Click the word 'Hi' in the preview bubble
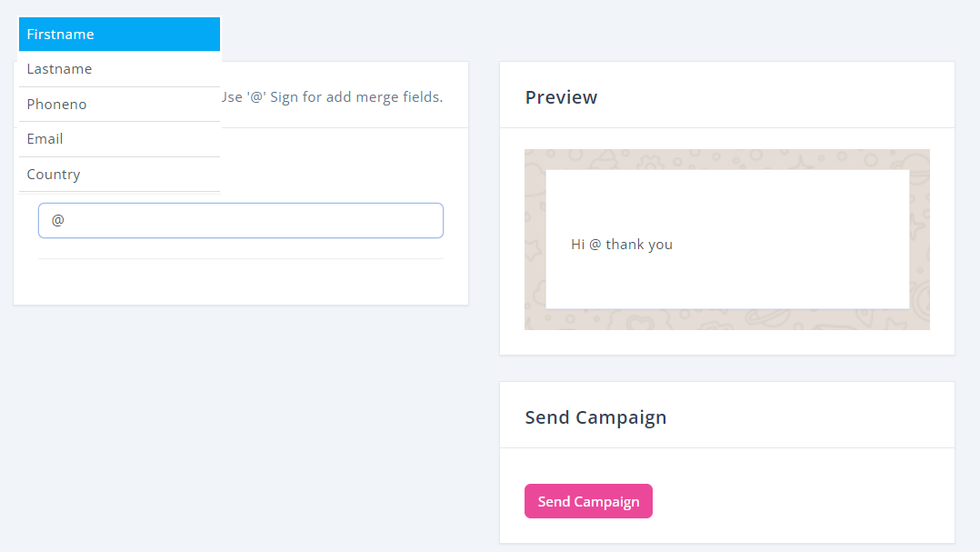Screen dimensions: 980x552 (x=577, y=245)
